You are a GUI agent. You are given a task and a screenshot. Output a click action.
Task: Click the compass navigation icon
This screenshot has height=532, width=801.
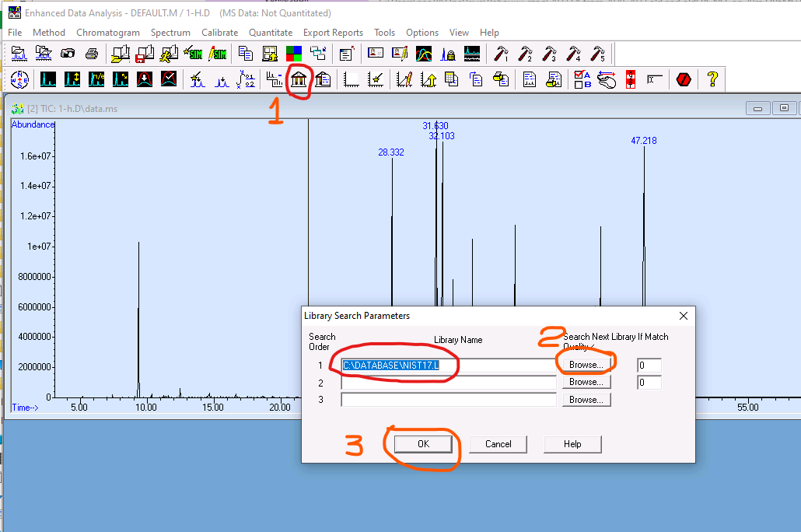pos(19,79)
